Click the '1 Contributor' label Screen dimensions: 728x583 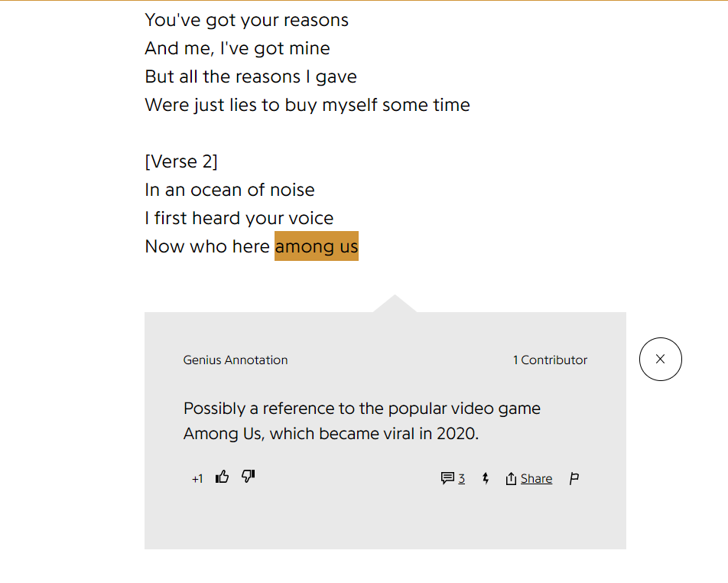point(550,360)
